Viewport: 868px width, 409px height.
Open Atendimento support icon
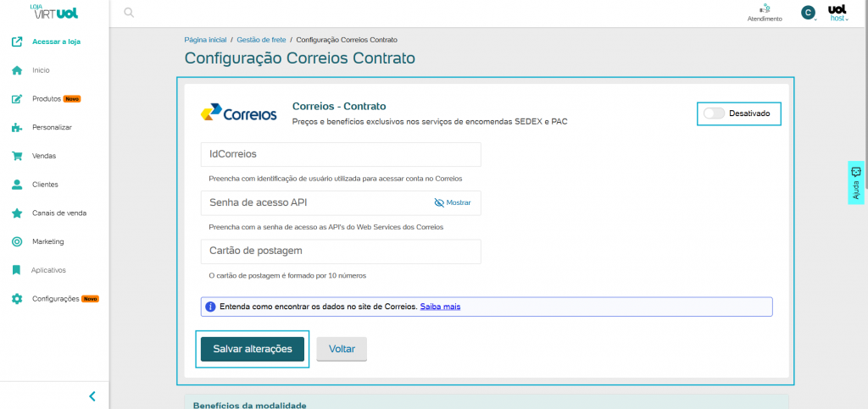click(765, 8)
